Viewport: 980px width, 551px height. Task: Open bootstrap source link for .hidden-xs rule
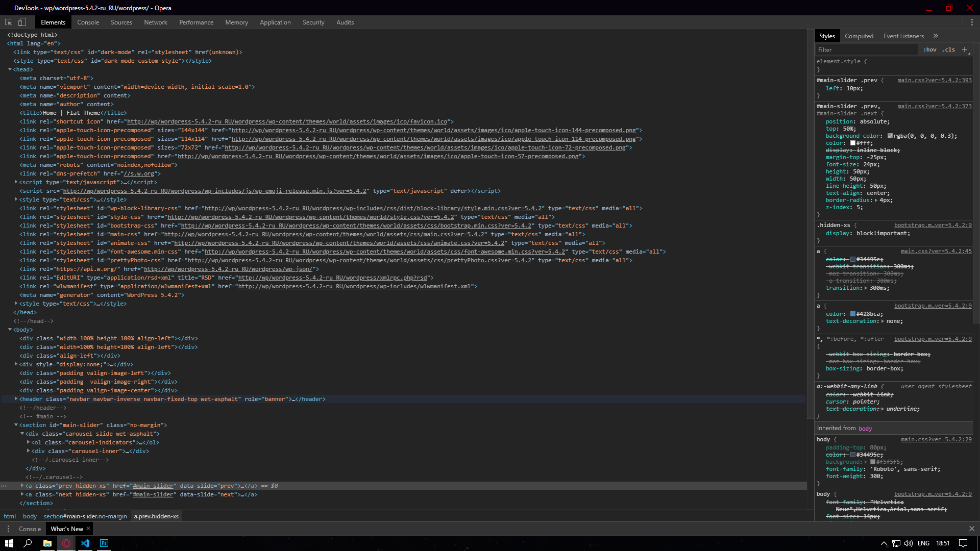pyautogui.click(x=933, y=225)
